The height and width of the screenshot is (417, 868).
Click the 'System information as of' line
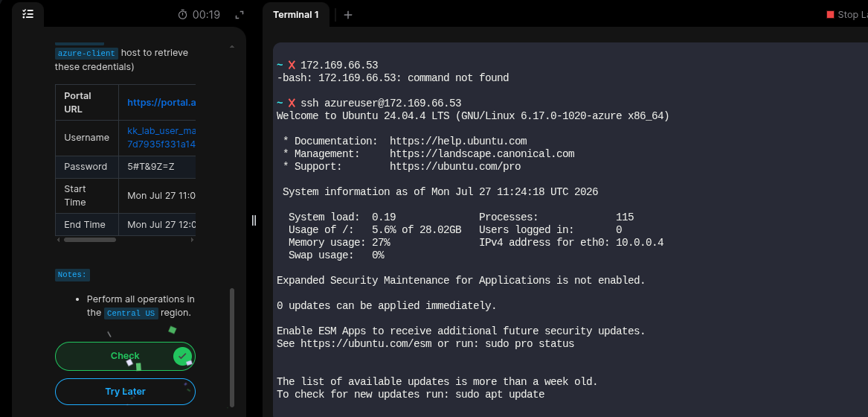point(440,192)
